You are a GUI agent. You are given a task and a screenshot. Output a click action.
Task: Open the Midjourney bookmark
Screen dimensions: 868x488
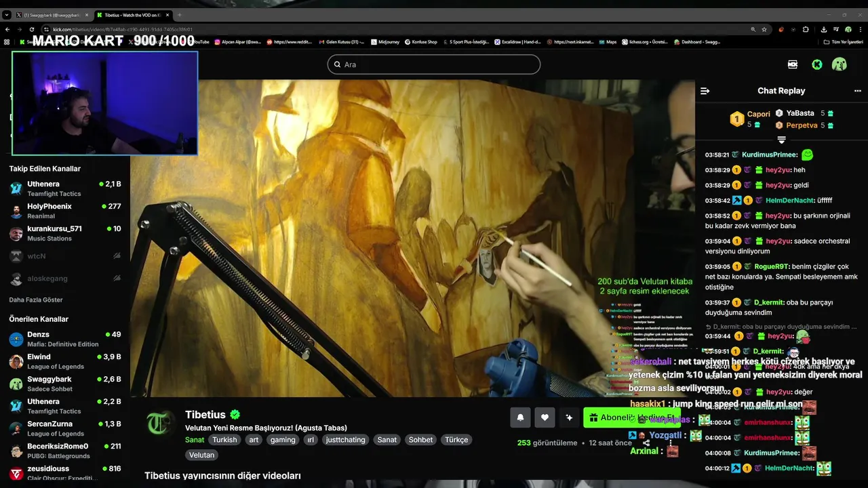(385, 42)
